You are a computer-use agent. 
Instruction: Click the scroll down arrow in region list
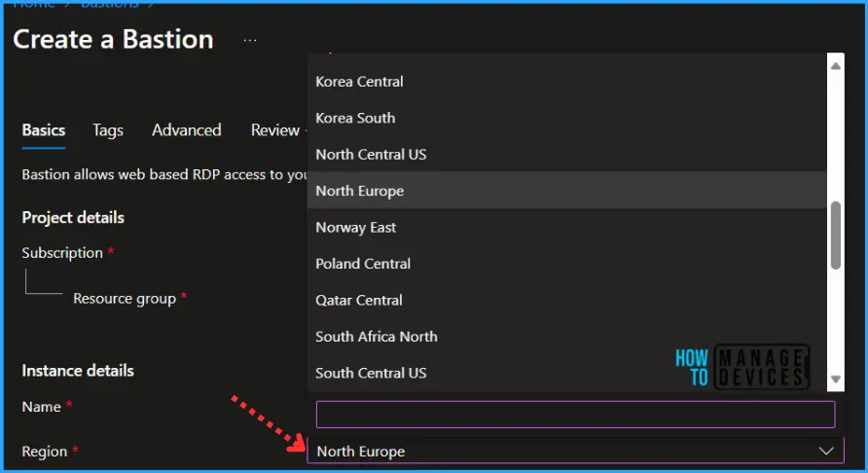835,380
